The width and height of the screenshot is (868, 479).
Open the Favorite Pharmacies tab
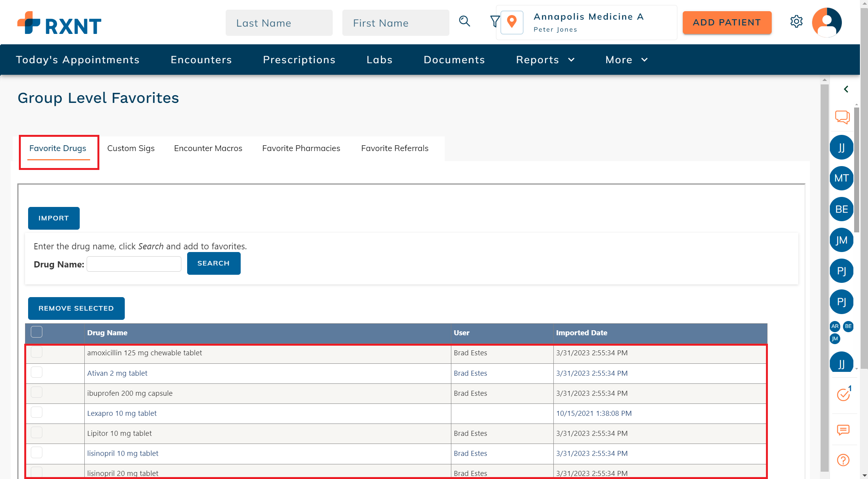(x=301, y=148)
